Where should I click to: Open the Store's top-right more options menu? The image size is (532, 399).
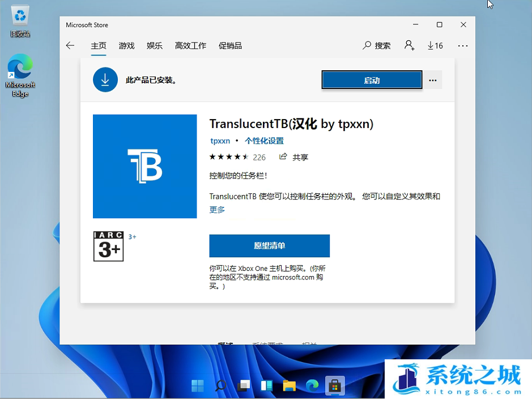tap(463, 45)
